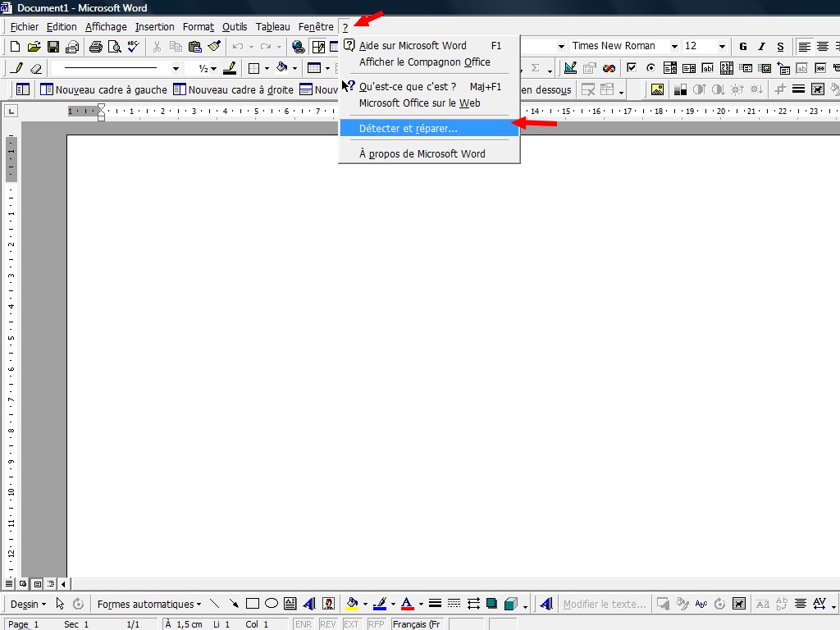Viewport: 840px width, 630px height.
Task: Open the Fichier menu
Action: click(x=24, y=27)
